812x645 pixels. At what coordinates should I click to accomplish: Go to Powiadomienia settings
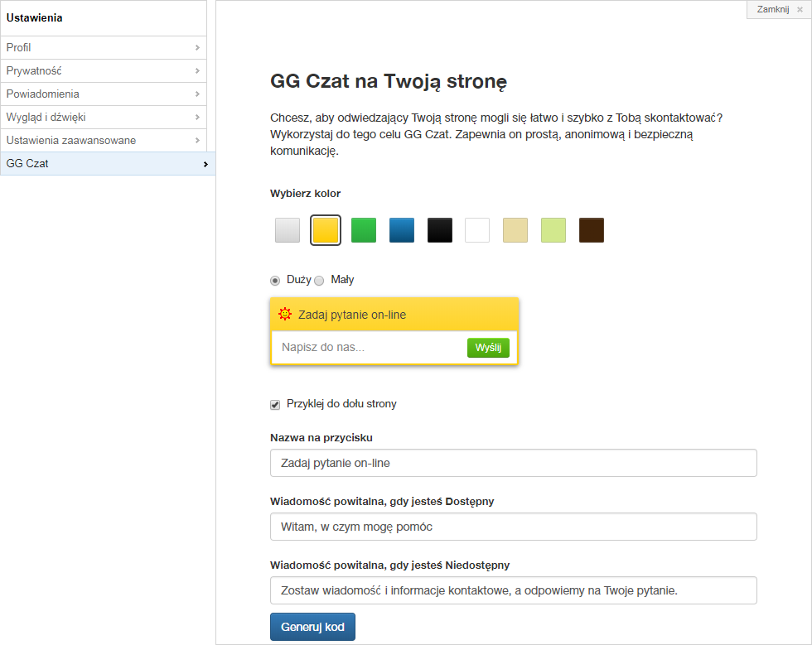(x=104, y=94)
